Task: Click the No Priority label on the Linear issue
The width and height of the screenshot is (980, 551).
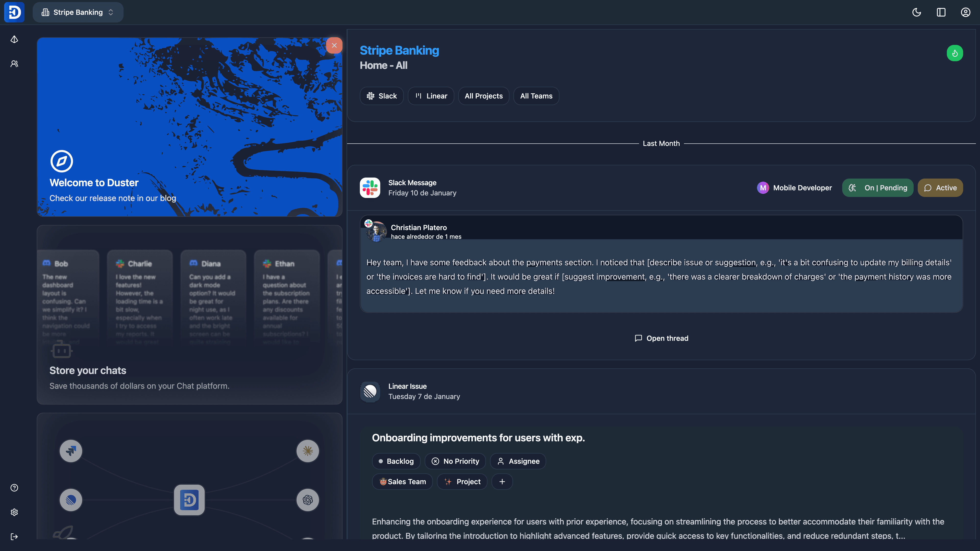Action: click(x=455, y=461)
